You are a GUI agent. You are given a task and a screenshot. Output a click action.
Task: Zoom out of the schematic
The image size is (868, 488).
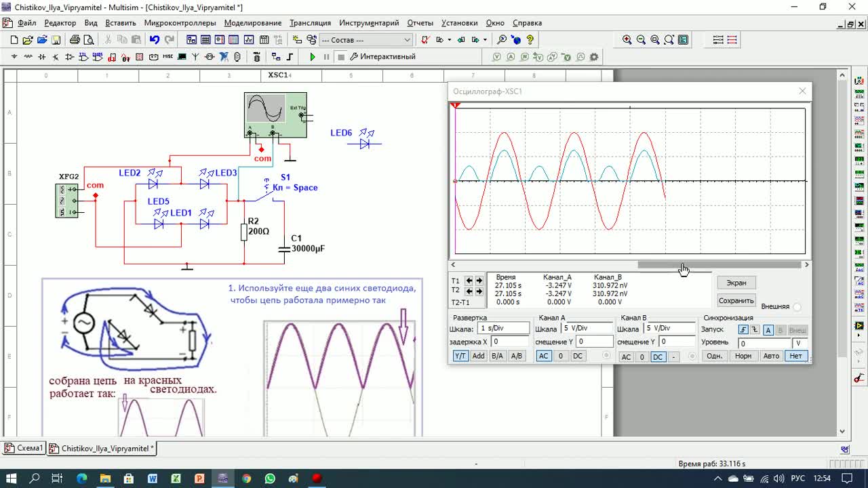pos(641,39)
